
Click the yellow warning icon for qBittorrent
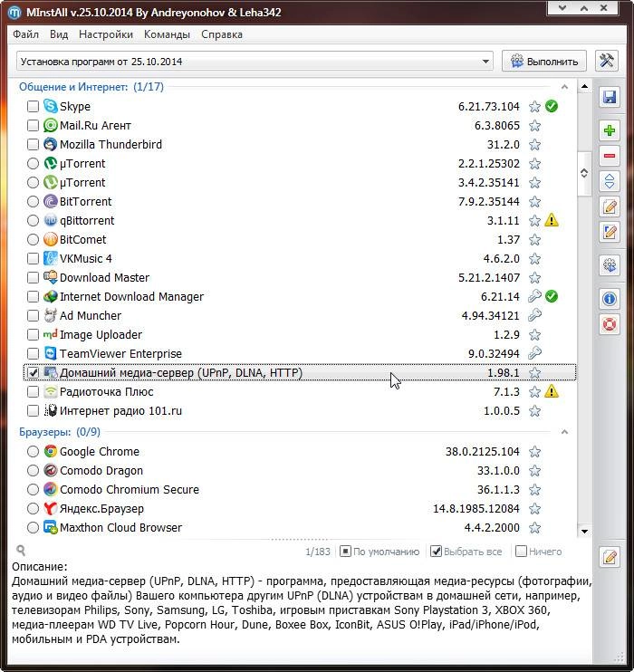point(552,220)
